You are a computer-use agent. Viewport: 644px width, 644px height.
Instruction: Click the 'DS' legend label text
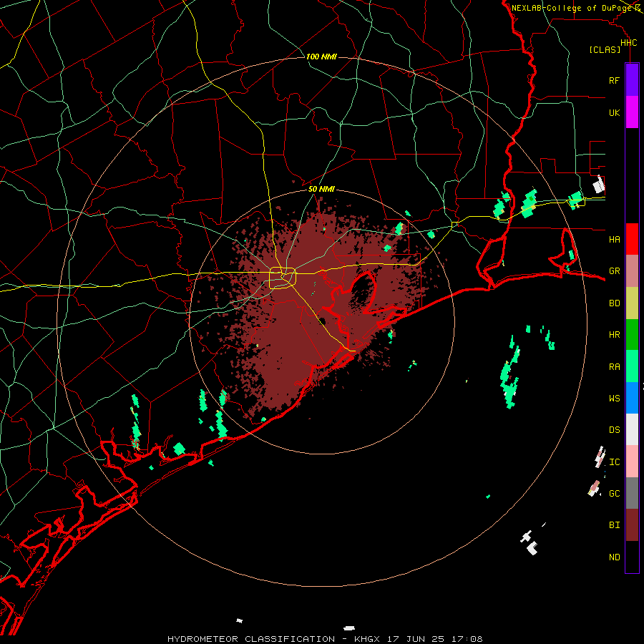tap(615, 429)
